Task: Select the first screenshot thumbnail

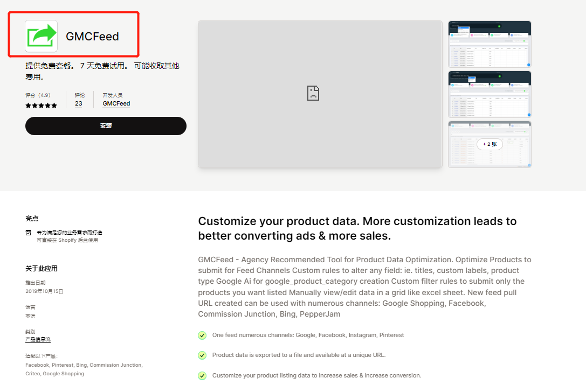Action: [490, 44]
